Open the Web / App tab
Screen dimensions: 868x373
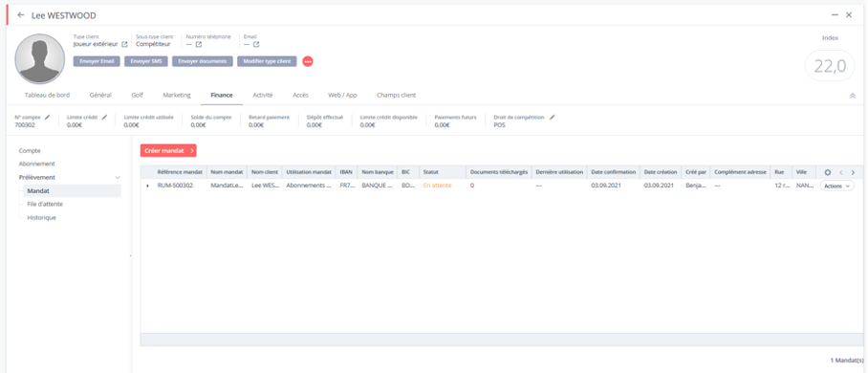342,96
